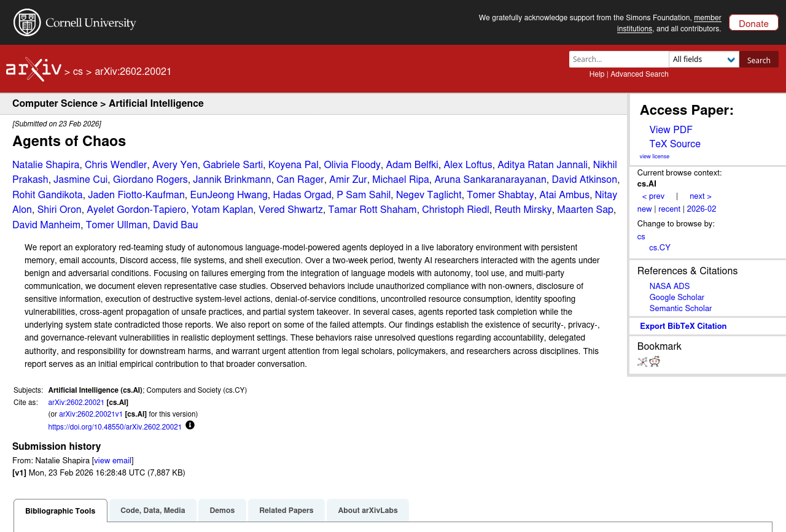Click the Donate button

(753, 23)
